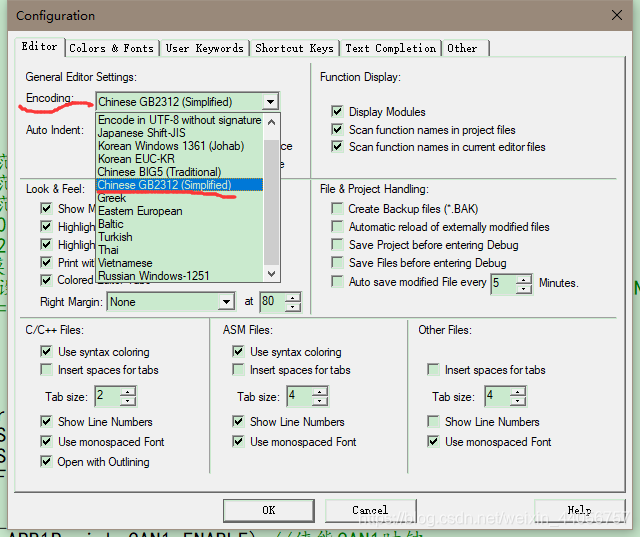The width and height of the screenshot is (640, 537).
Task: Open the User Keywords tab
Action: point(204,48)
